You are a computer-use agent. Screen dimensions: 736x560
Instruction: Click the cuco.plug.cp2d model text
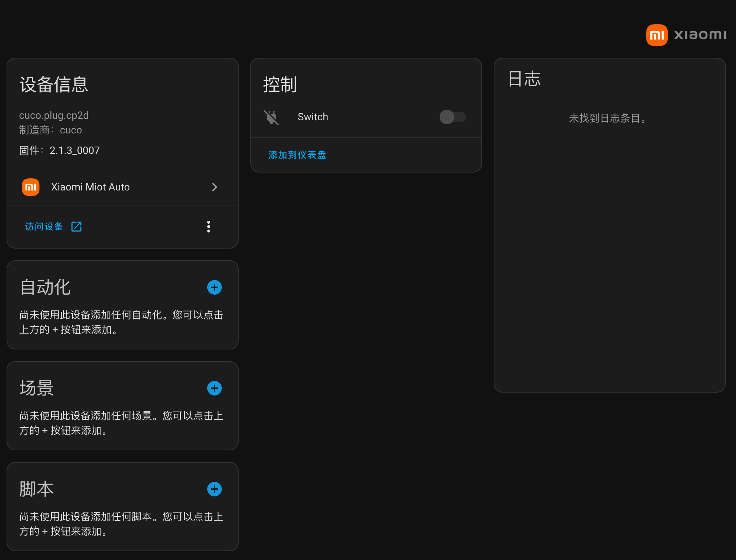54,116
